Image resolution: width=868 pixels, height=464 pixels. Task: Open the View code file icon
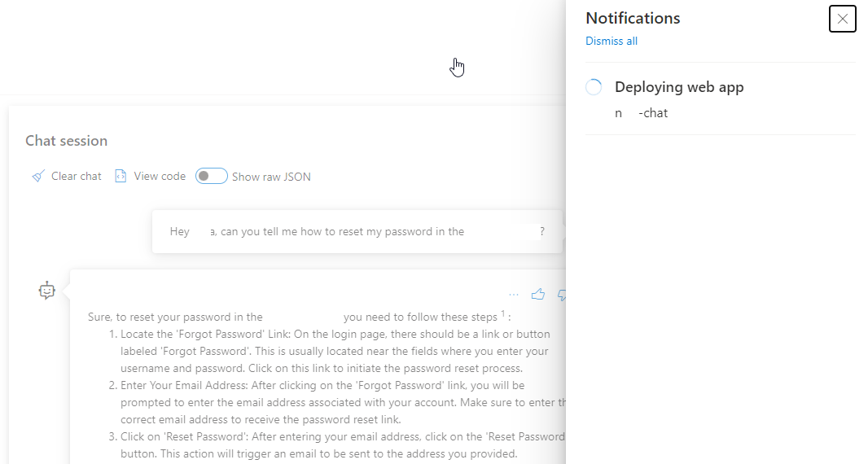click(121, 176)
